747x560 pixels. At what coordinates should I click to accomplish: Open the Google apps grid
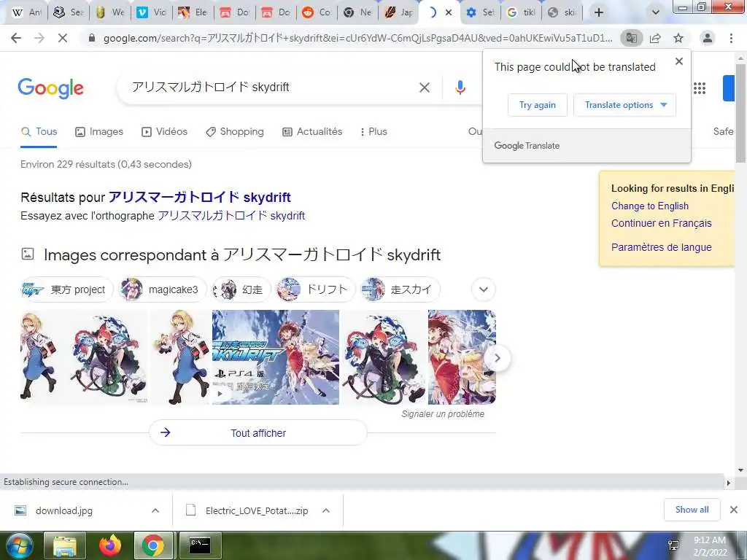700,88
